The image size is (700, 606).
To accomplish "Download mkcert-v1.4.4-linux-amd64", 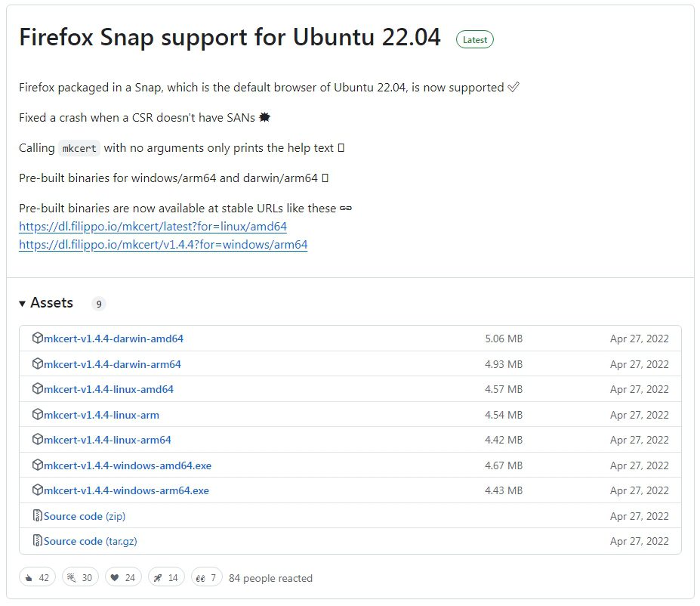I will 108,389.
